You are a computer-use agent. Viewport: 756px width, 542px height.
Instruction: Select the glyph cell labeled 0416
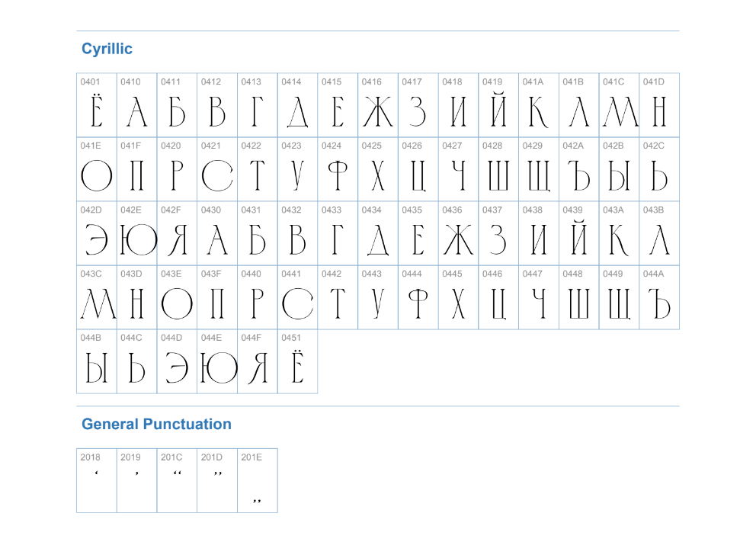[378, 106]
